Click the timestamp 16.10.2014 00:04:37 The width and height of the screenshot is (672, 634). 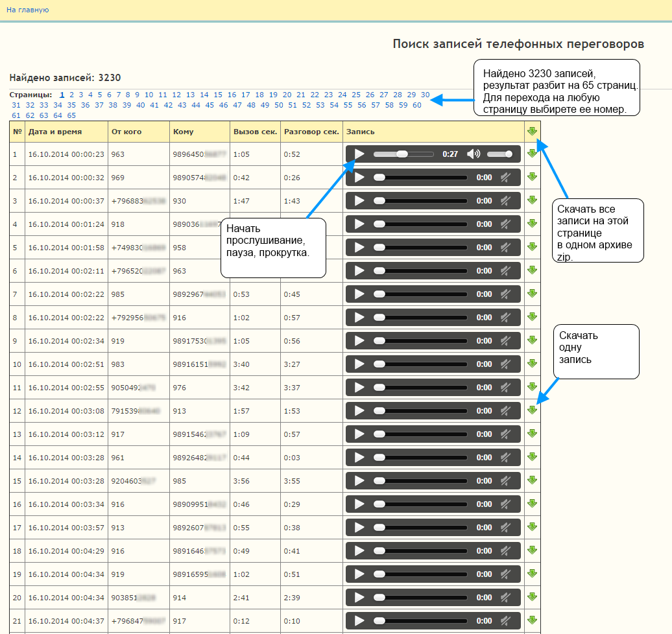tap(66, 621)
